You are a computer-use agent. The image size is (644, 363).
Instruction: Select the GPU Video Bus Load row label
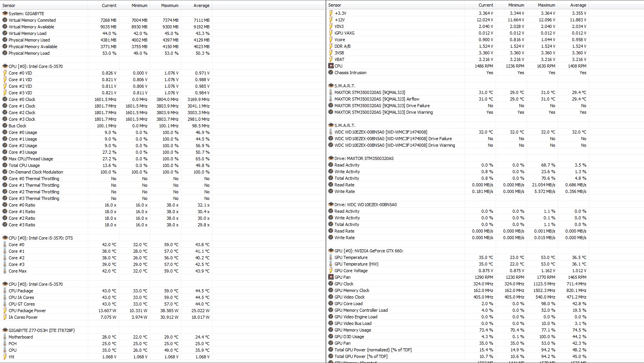(353, 323)
